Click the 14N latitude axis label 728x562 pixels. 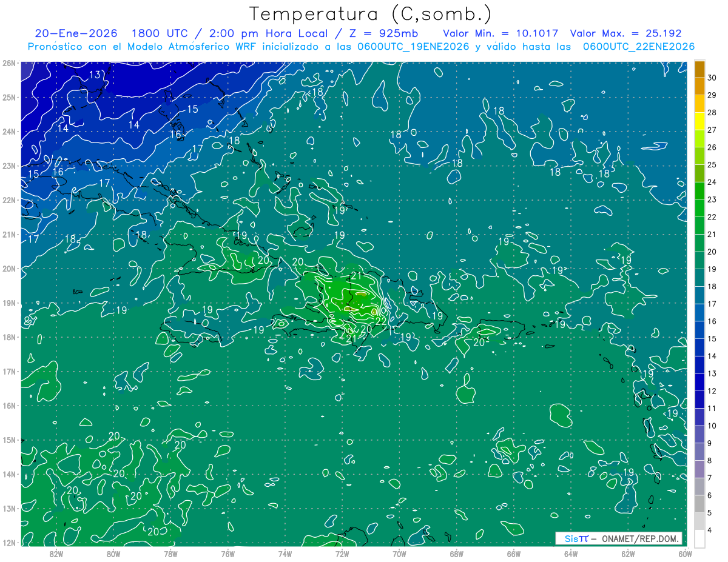click(x=8, y=474)
